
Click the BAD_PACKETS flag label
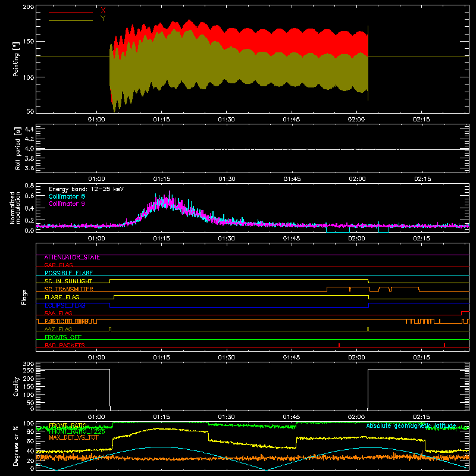tap(65, 345)
